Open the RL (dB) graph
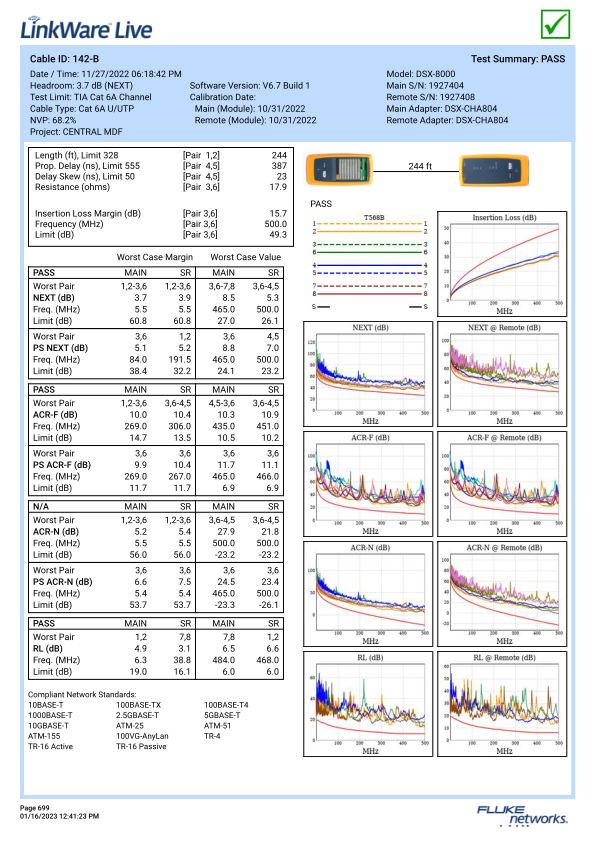This screenshot has width=595, height=841. pyautogui.click(x=368, y=704)
